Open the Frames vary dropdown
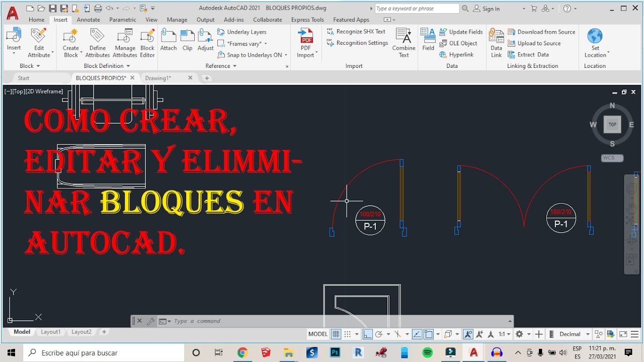This screenshot has width=644, height=362. [x=243, y=44]
